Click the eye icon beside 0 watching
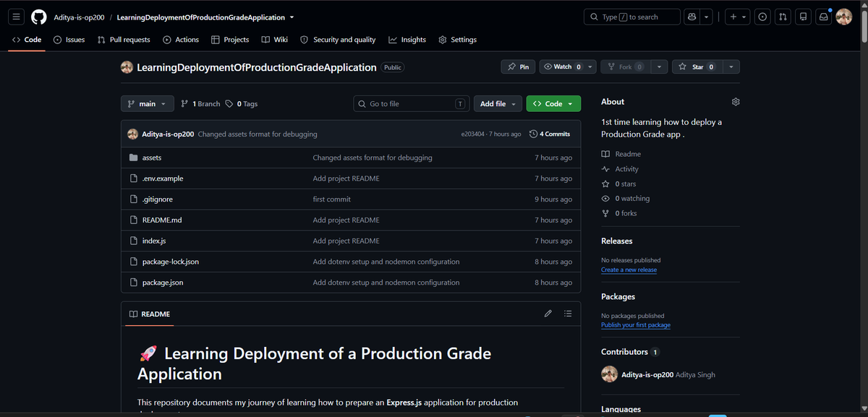The image size is (868, 417). 606,199
